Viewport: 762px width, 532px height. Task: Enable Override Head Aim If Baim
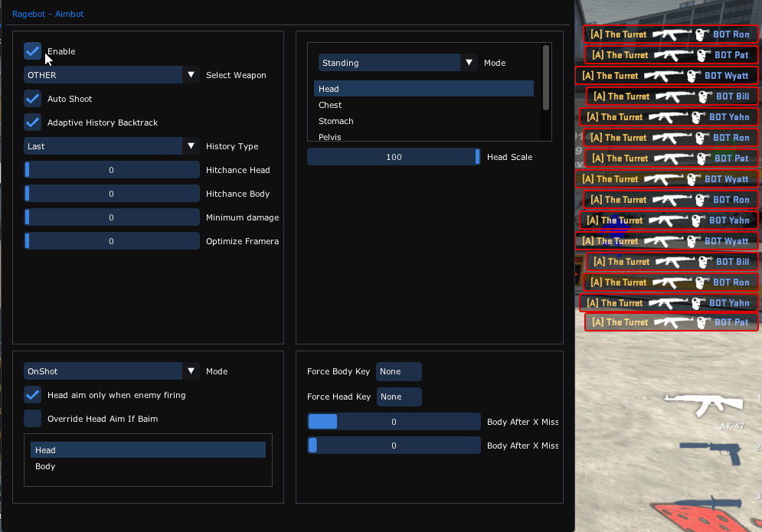pyautogui.click(x=33, y=419)
